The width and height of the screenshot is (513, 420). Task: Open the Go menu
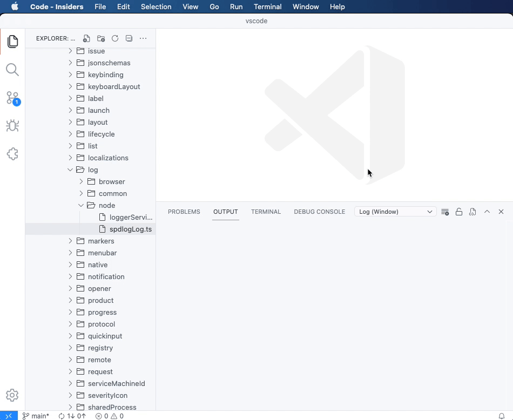pyautogui.click(x=214, y=6)
